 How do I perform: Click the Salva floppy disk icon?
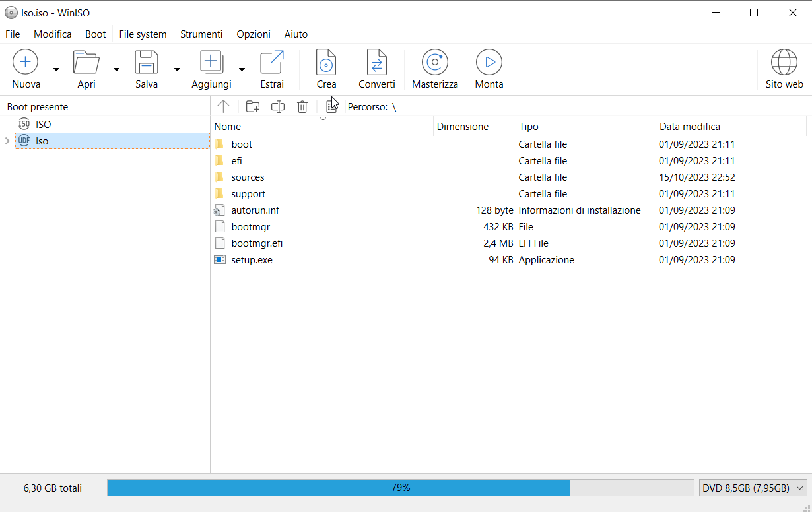pyautogui.click(x=147, y=62)
